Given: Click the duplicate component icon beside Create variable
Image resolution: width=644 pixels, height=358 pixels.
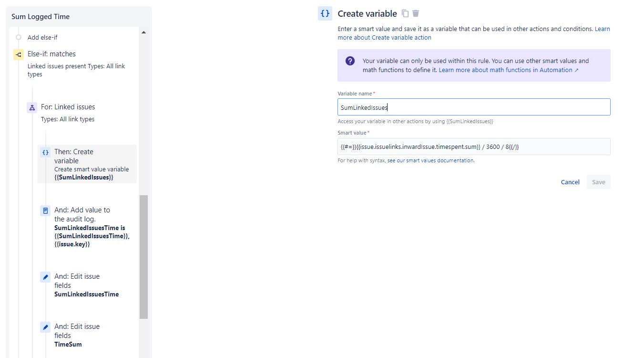Looking at the screenshot, I should [x=405, y=13].
